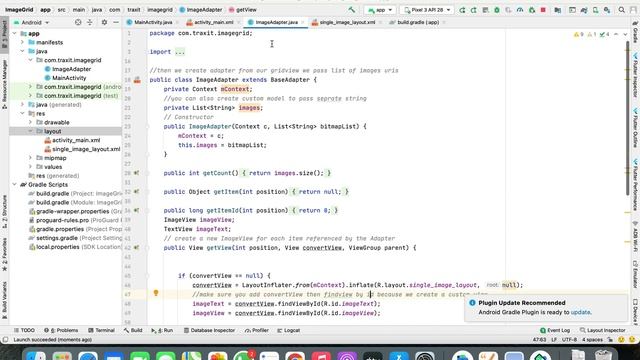Expand the values folder
Image resolution: width=640 pixels, height=360 pixels.
tap(30, 167)
